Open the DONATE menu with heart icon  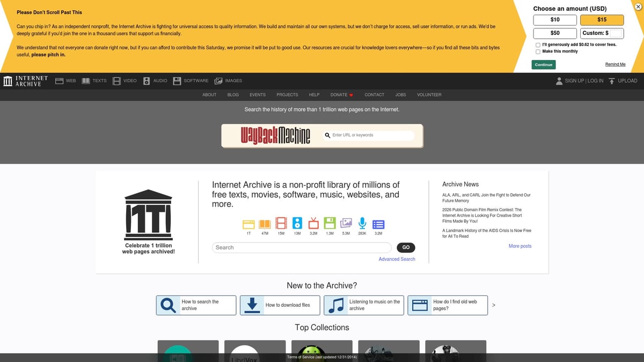click(x=341, y=94)
